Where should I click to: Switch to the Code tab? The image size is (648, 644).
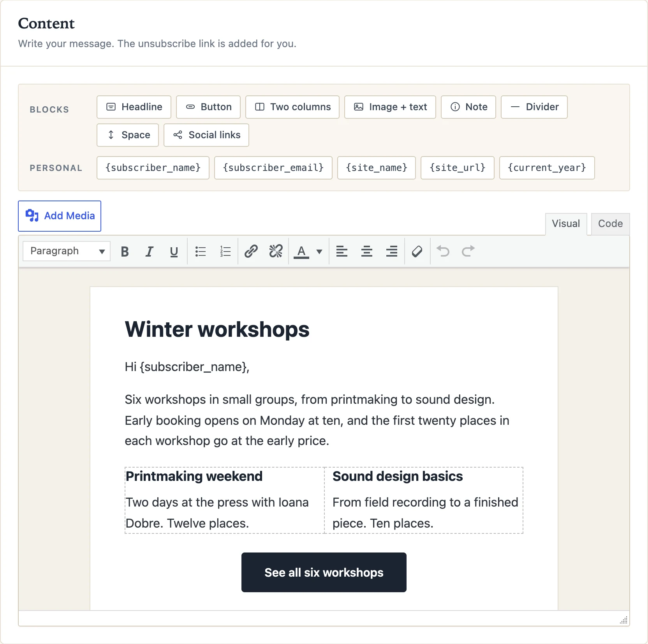[x=610, y=224]
